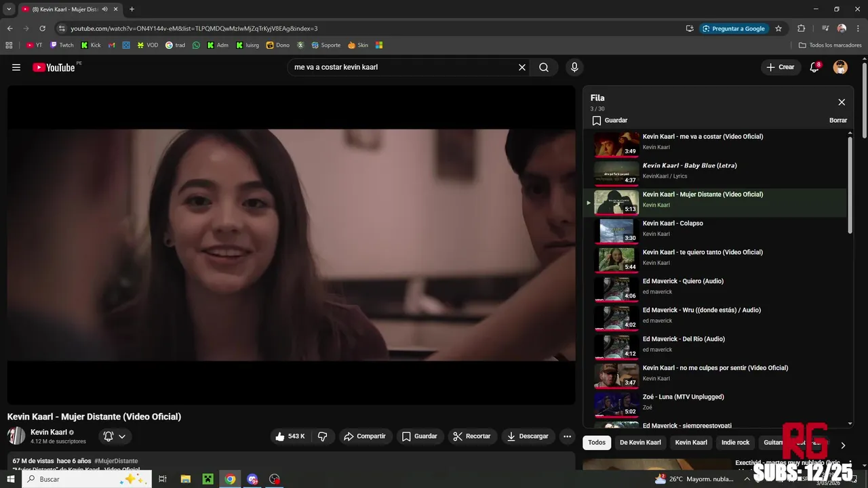Click the Chrome address bar URL
The height and width of the screenshot is (488, 868).
tap(194, 28)
